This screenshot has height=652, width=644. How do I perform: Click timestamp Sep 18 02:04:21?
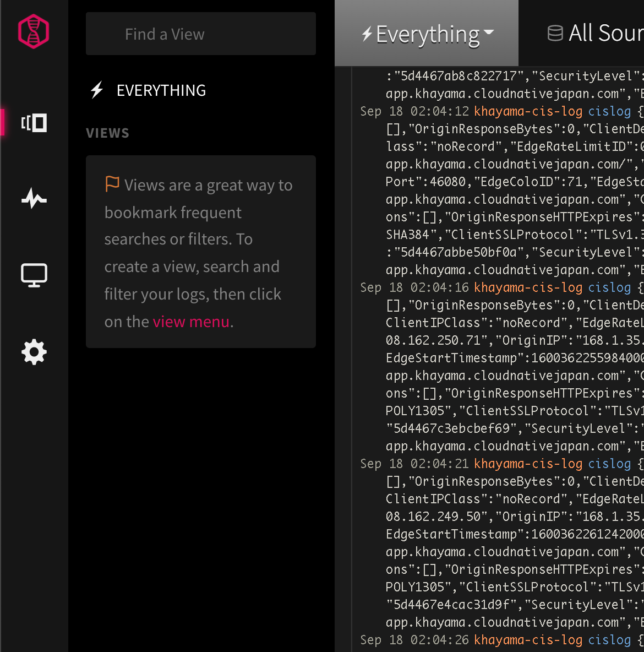(x=414, y=464)
